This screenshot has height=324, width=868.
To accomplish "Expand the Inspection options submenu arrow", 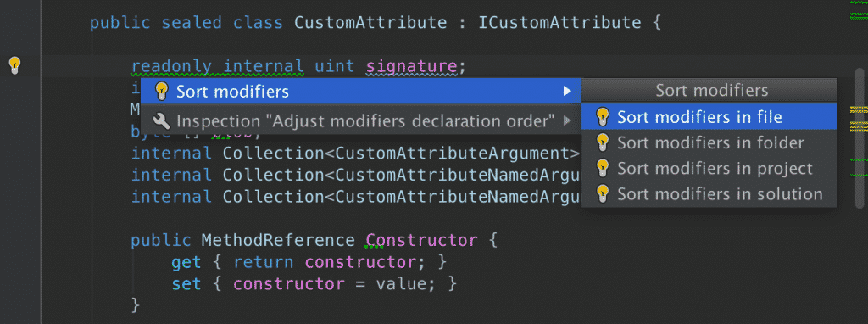I will [567, 120].
